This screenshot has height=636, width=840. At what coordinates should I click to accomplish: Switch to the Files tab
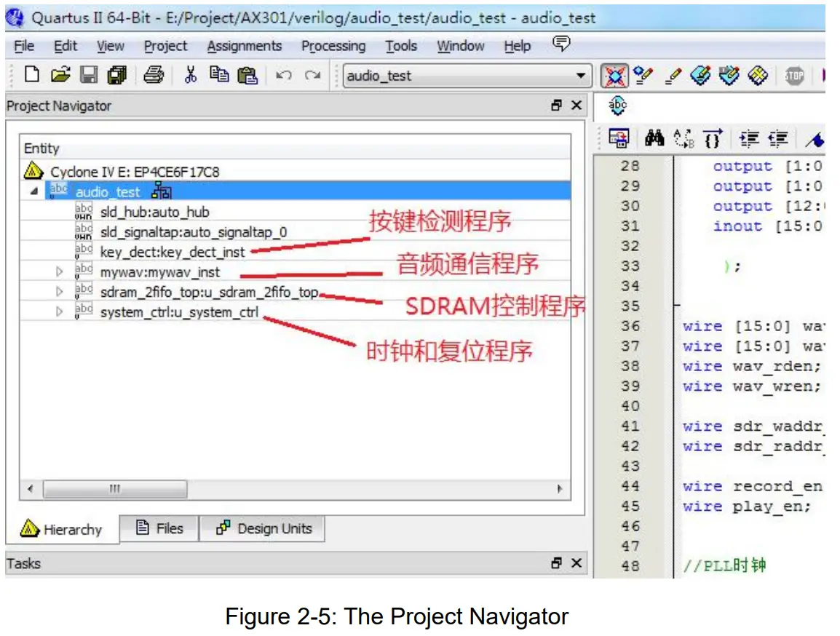pos(159,528)
